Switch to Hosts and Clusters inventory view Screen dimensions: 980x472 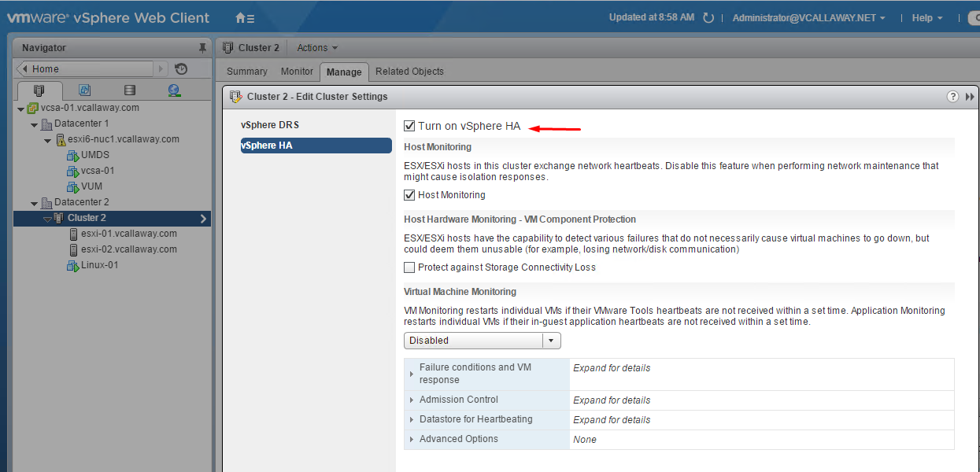39,90
